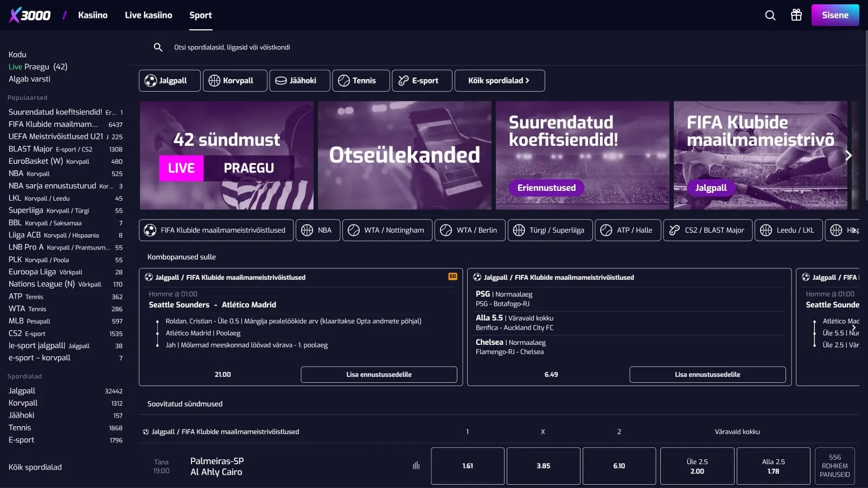Open Suurendatud koefitsiendid banner
The height and width of the screenshot is (488, 868).
point(583,155)
